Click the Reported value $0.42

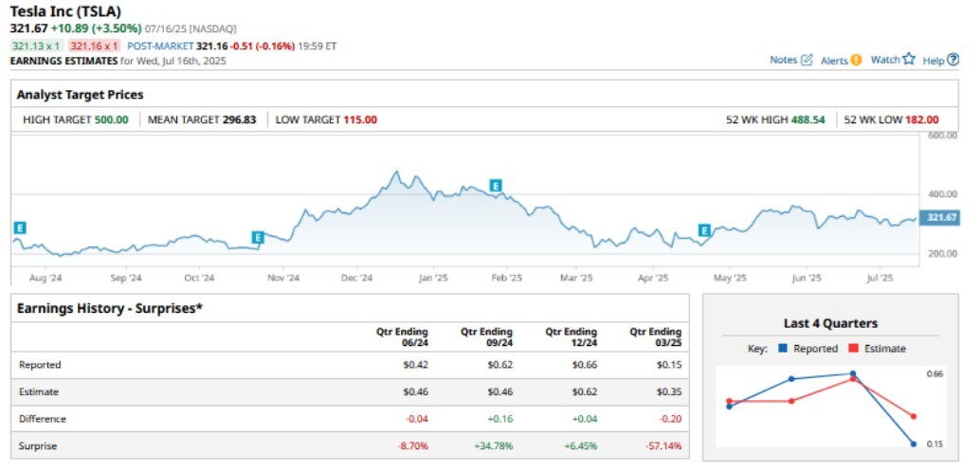click(416, 365)
